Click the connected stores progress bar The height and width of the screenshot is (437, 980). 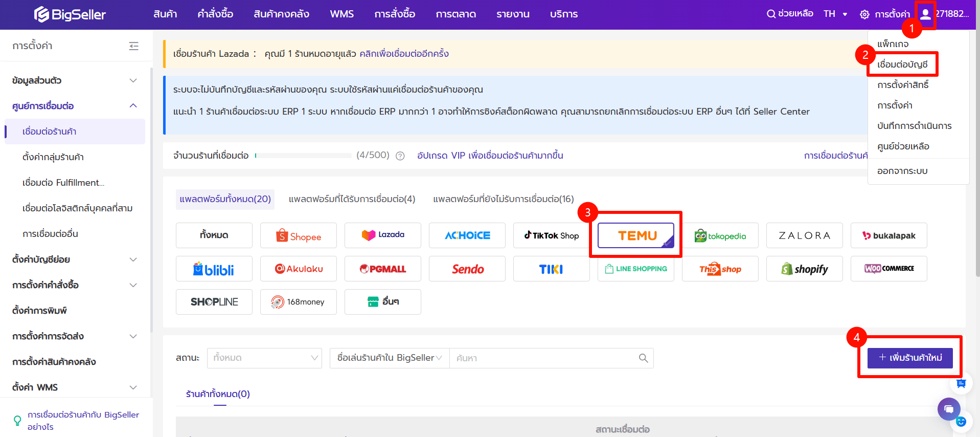point(303,156)
